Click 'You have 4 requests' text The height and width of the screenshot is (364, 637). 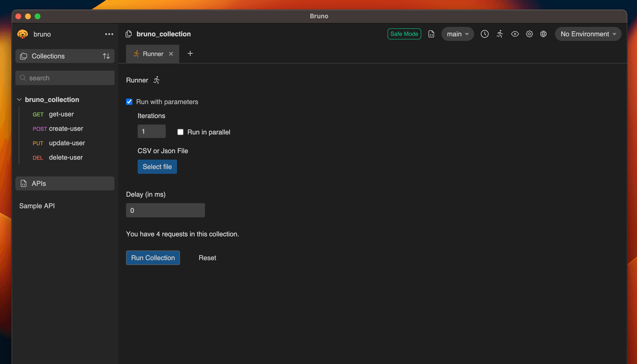(182, 234)
